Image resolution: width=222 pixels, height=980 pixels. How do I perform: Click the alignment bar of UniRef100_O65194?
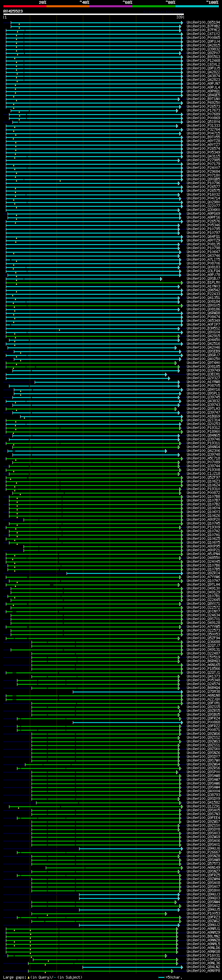pos(97,23)
